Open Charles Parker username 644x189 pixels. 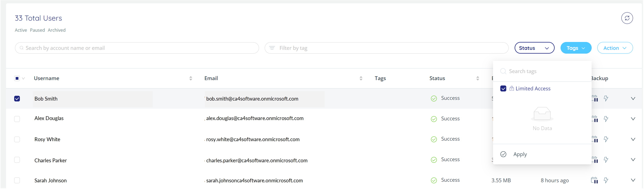[x=51, y=160]
